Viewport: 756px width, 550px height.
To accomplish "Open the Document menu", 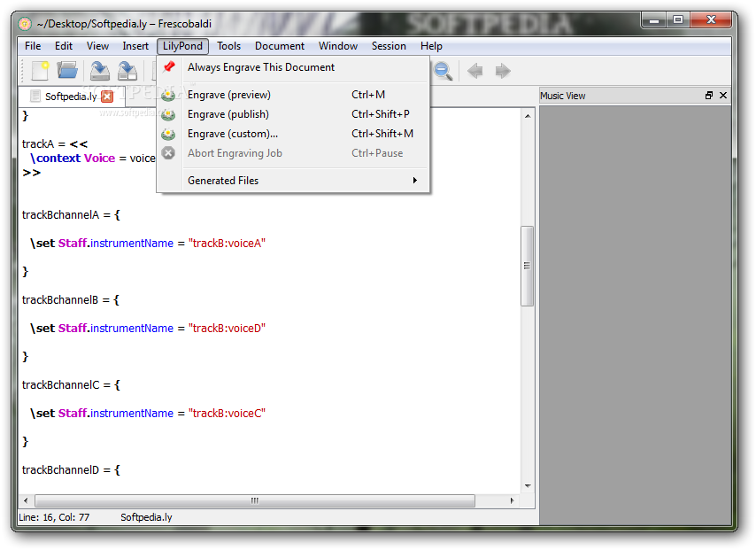I will [x=280, y=46].
